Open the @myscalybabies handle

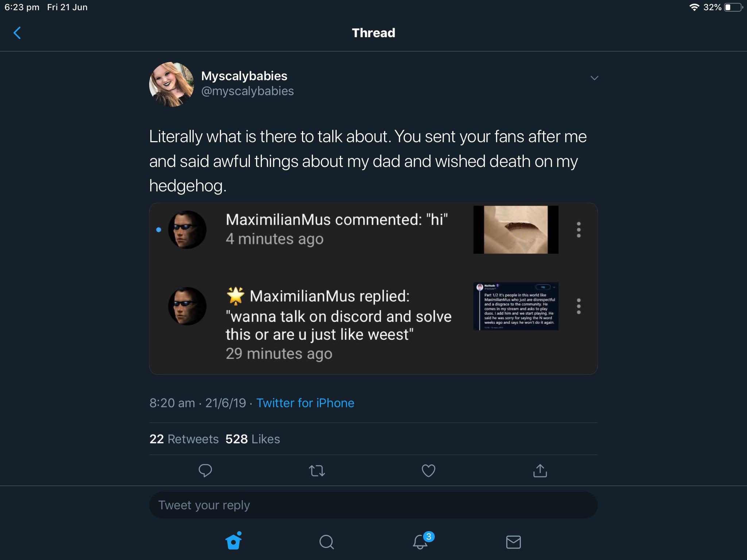[247, 91]
